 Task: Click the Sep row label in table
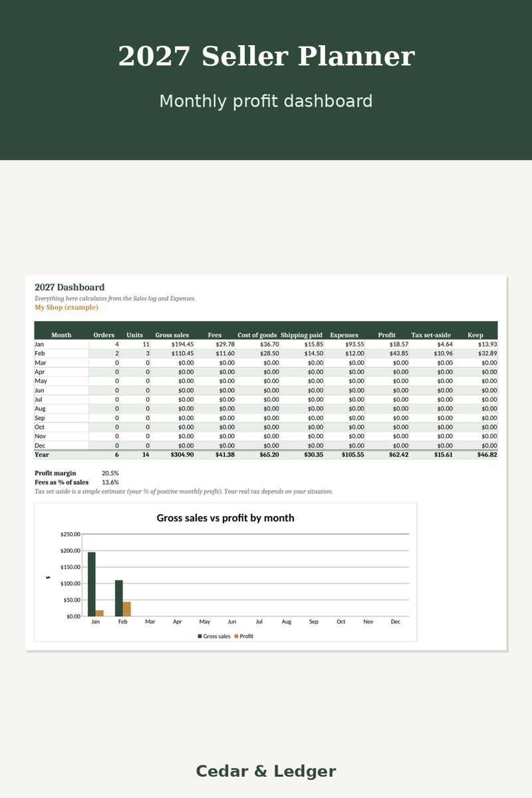coord(39,418)
